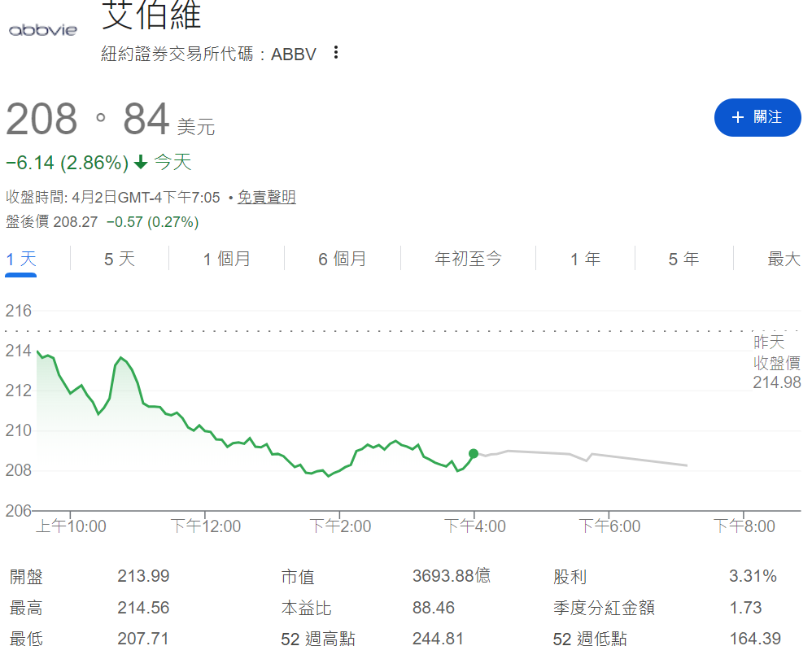Click the plus icon inside the 關注 button
The image size is (812, 646).
click(737, 117)
